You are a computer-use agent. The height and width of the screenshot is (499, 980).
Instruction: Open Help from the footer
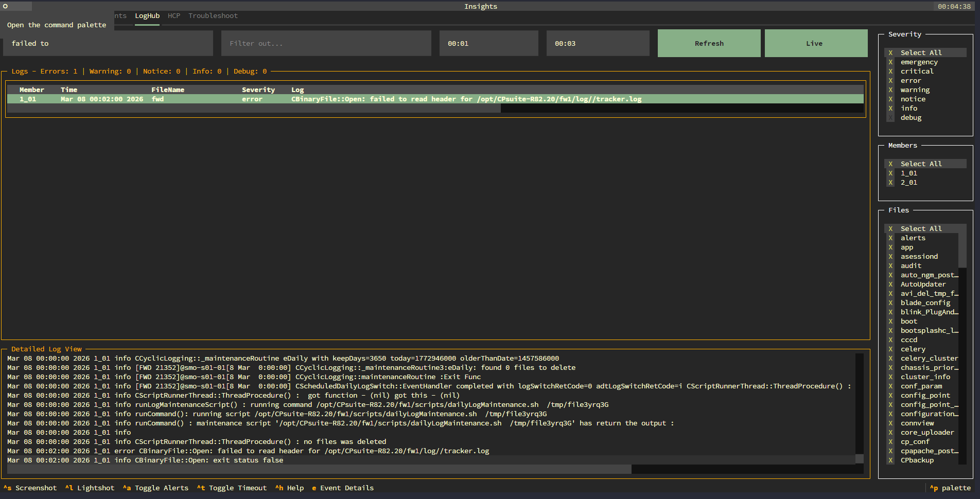289,488
